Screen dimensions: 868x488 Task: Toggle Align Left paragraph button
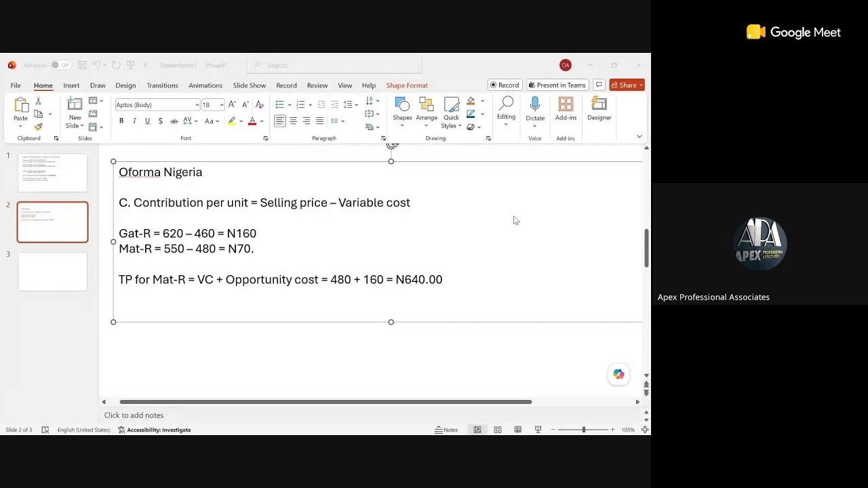point(279,121)
